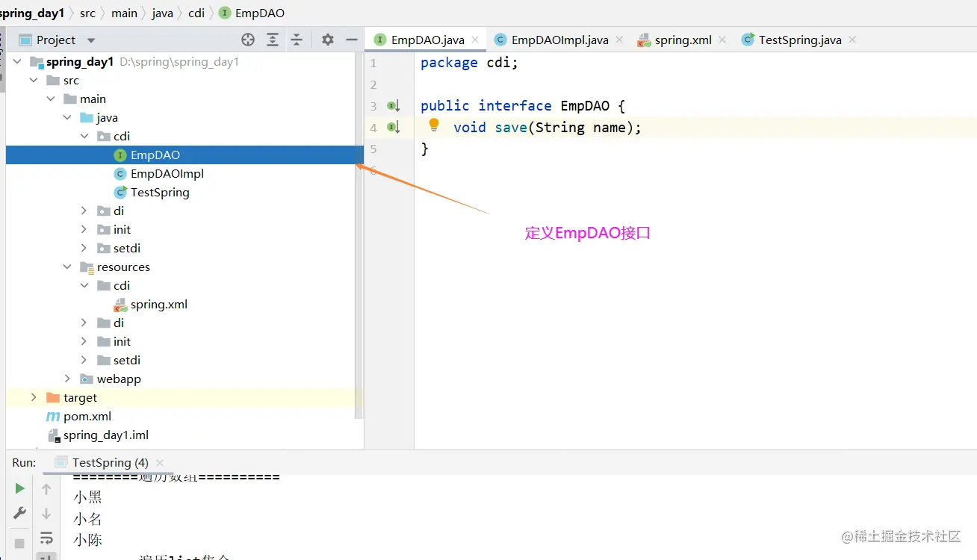Open the Project view dropdown
977x560 pixels.
91,40
